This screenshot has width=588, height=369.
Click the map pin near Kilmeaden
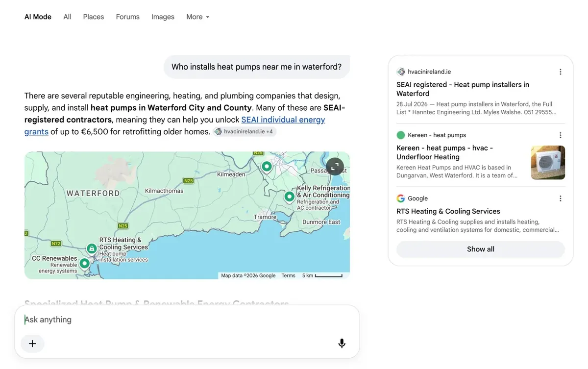coord(267,167)
